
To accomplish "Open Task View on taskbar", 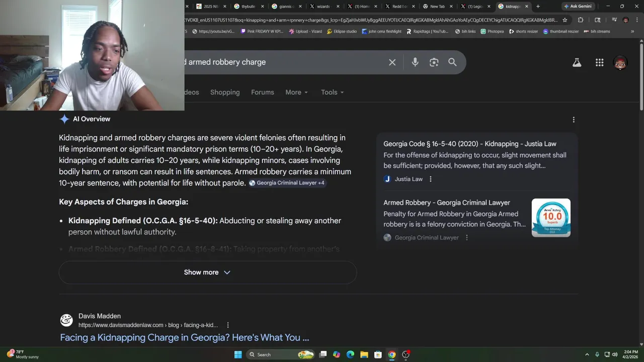I will click(x=323, y=354).
